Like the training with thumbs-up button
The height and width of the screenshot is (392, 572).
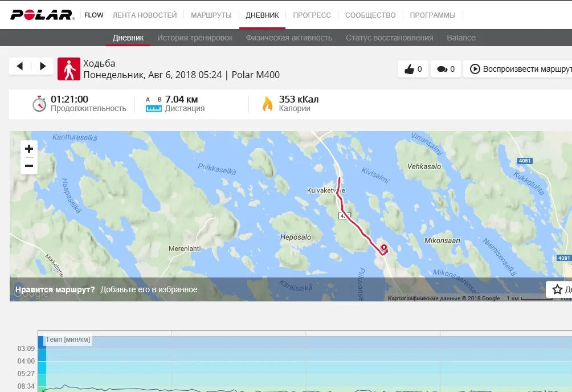click(413, 69)
